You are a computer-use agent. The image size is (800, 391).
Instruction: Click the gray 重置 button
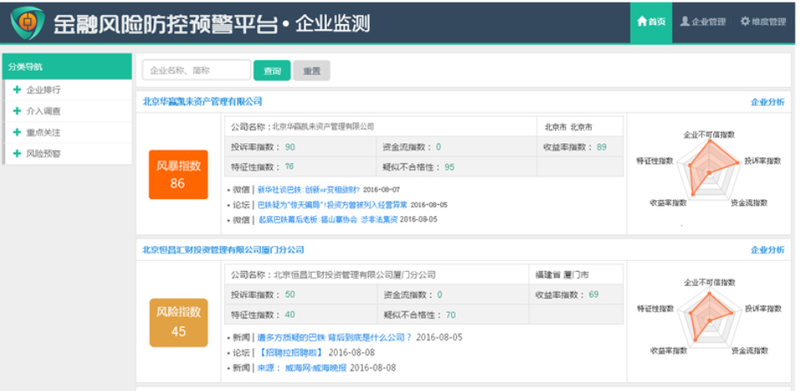click(x=312, y=71)
